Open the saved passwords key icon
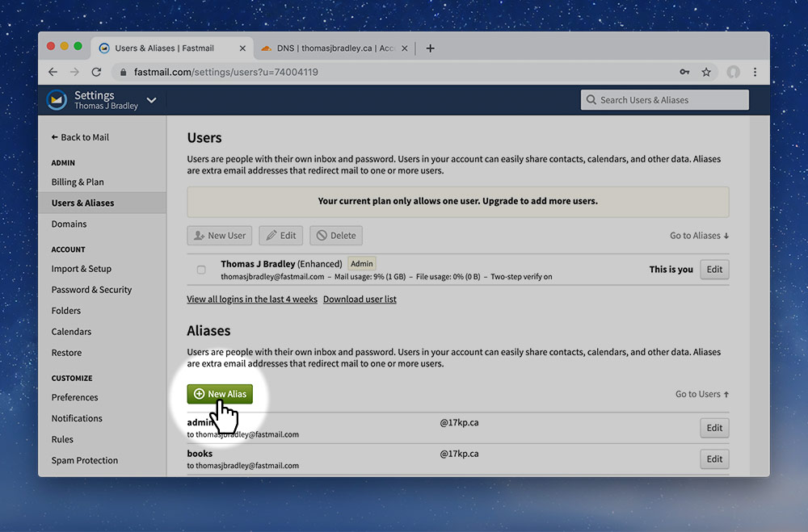Image resolution: width=808 pixels, height=532 pixels. (684, 72)
